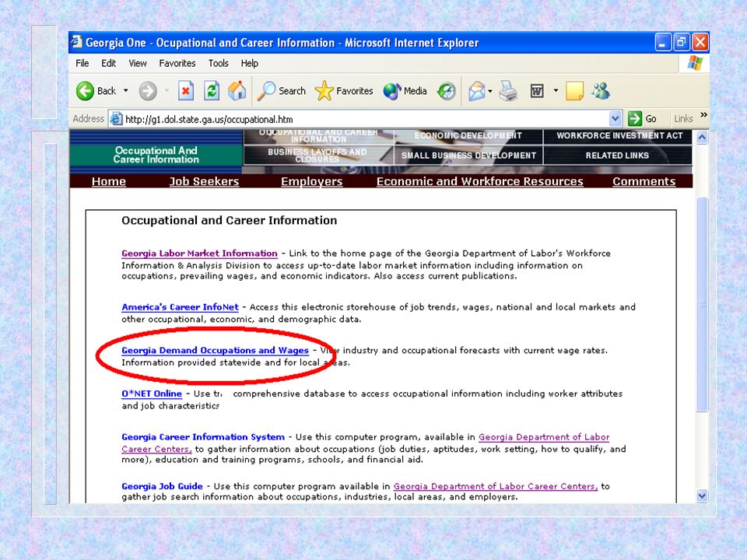Viewport: 747px width, 560px height.
Task: Open the File menu
Action: click(82, 63)
